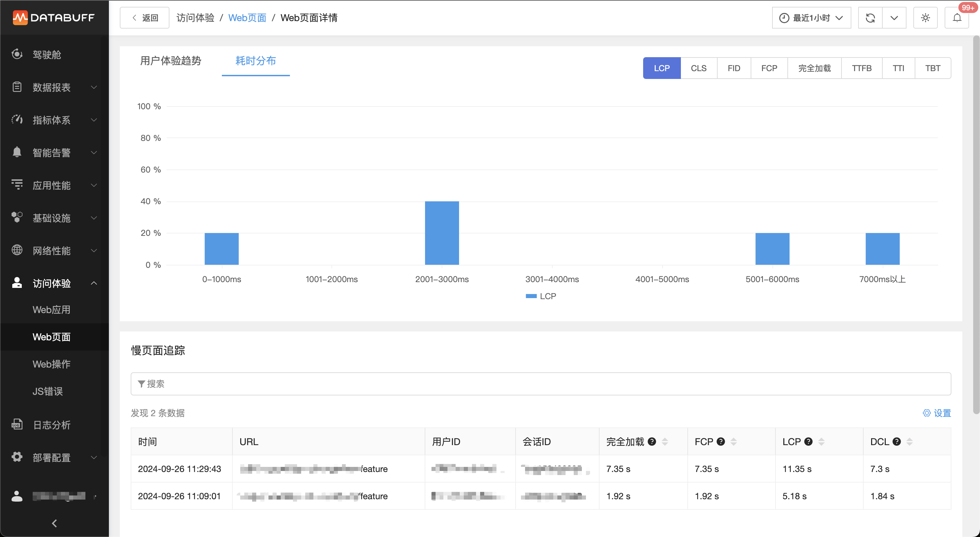Switch to the 耗时分布 tab
This screenshot has height=537, width=980.
[256, 61]
